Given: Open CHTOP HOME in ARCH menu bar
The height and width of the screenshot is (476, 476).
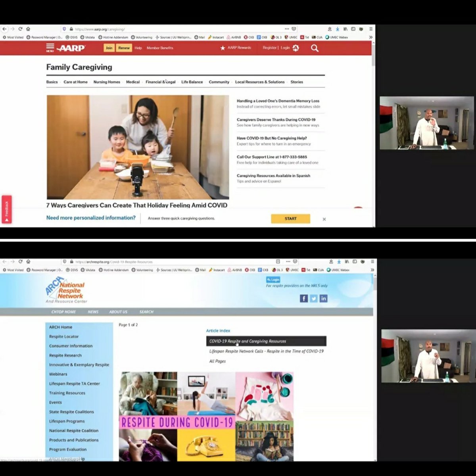Looking at the screenshot, I should tap(63, 312).
